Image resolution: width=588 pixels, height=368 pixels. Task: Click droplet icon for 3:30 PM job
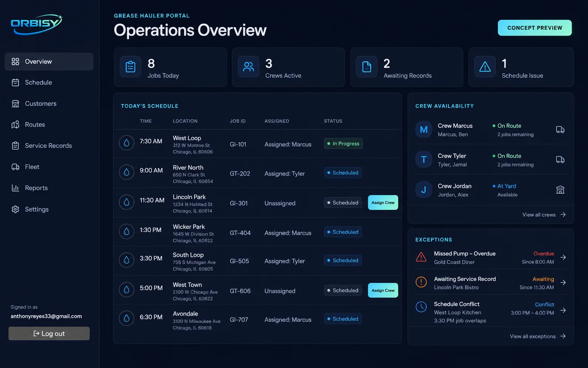tap(126, 260)
